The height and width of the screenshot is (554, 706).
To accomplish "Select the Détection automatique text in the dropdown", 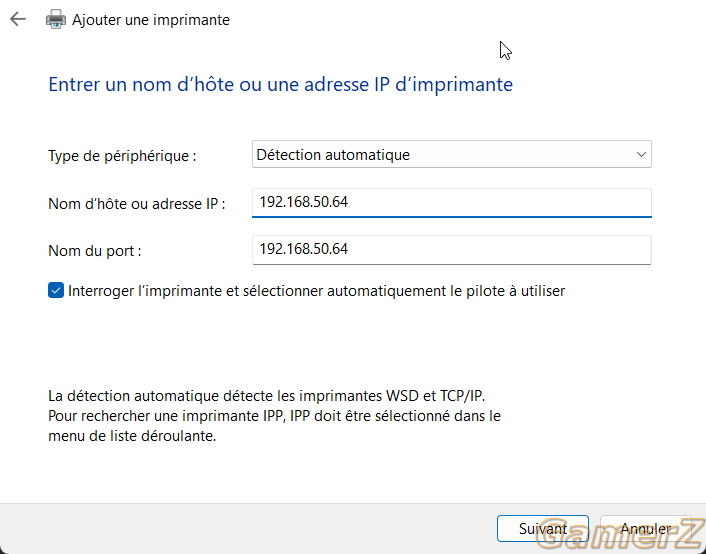I will point(333,155).
